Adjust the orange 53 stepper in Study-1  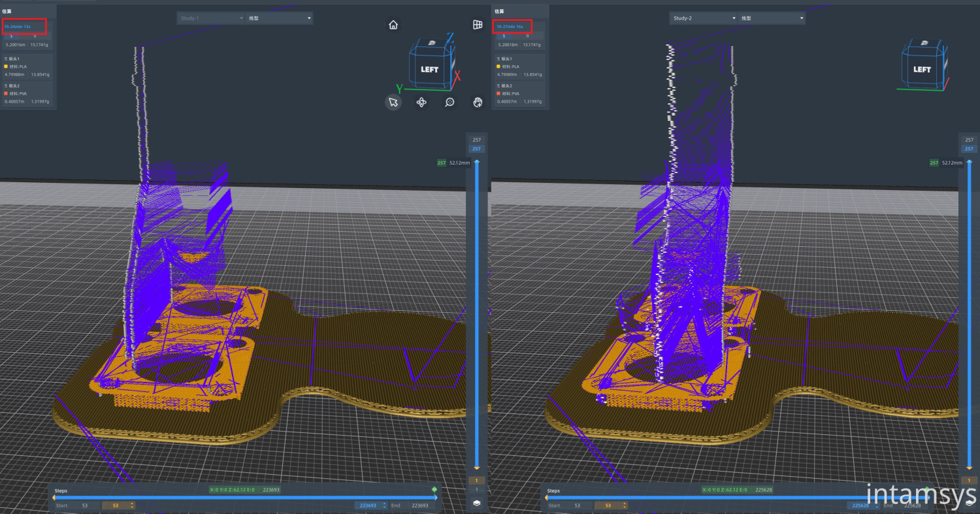[118, 506]
